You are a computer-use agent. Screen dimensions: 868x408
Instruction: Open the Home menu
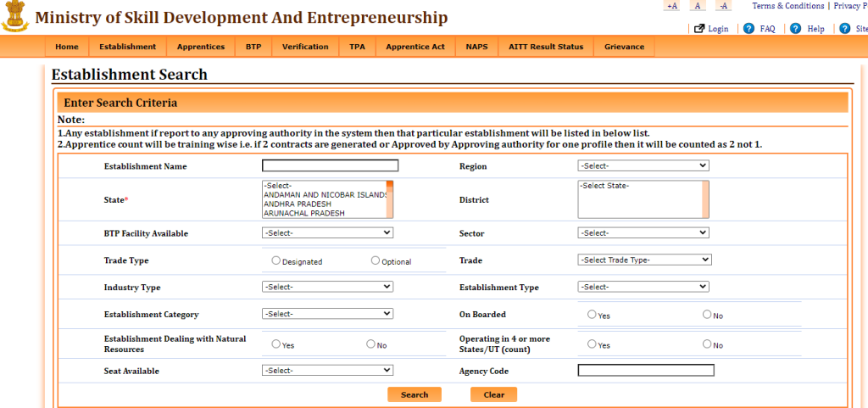[67, 47]
